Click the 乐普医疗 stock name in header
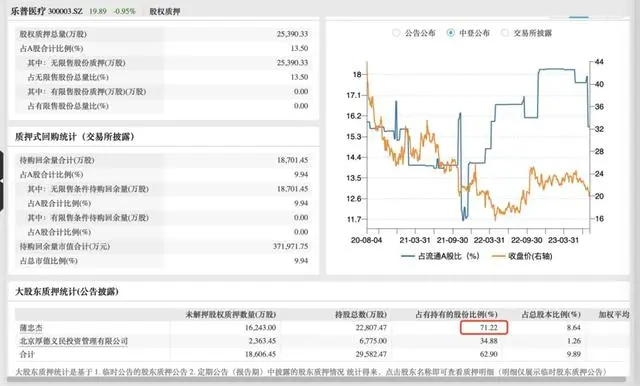Screen dimensions: 640x386 pos(28,11)
